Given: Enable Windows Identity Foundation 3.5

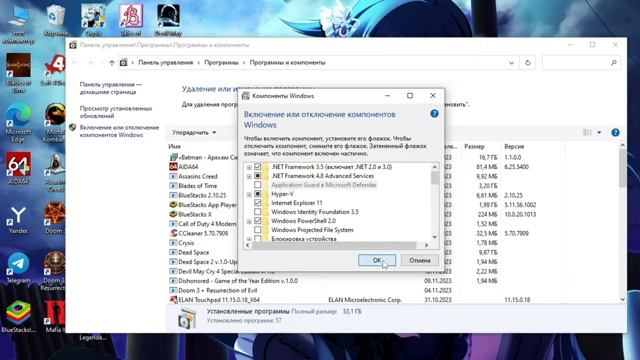Looking at the screenshot, I should coord(258,212).
